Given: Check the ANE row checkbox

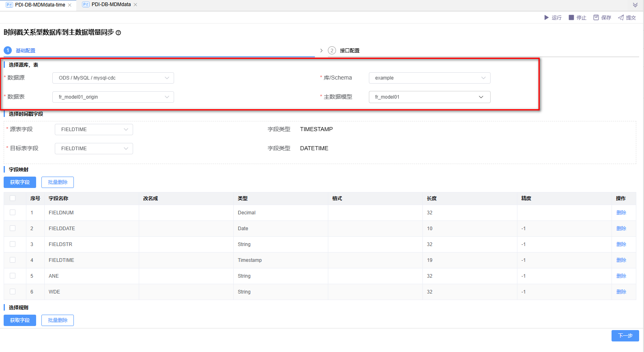Looking at the screenshot, I should click(13, 276).
